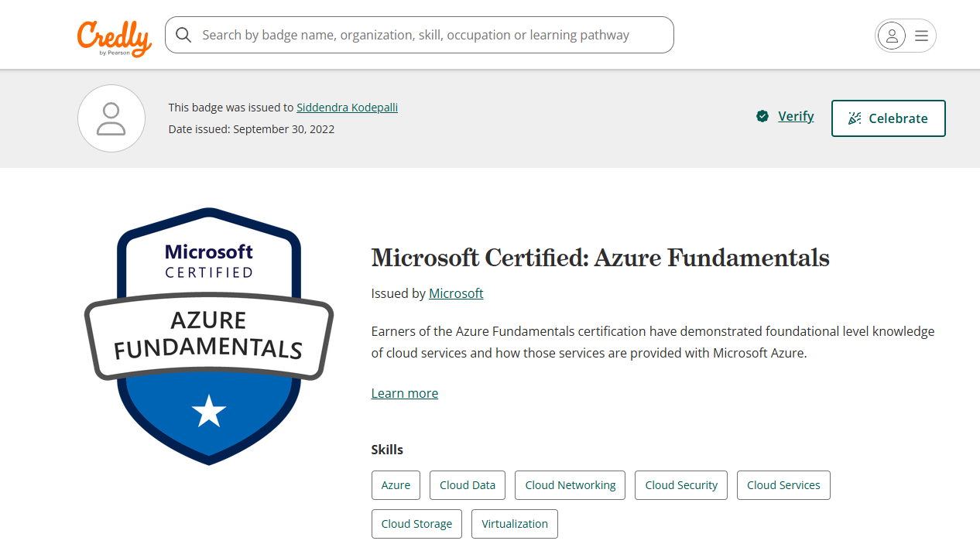This screenshot has height=551, width=980.
Task: Select the Cloud Storage skill tag
Action: pyautogui.click(x=416, y=524)
